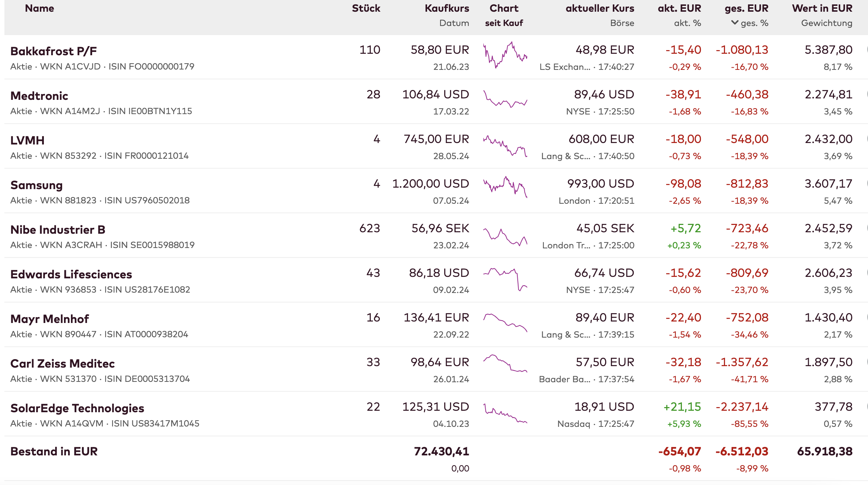This screenshot has width=868, height=485.
Task: View Medtronic sparkline chart
Action: click(505, 99)
